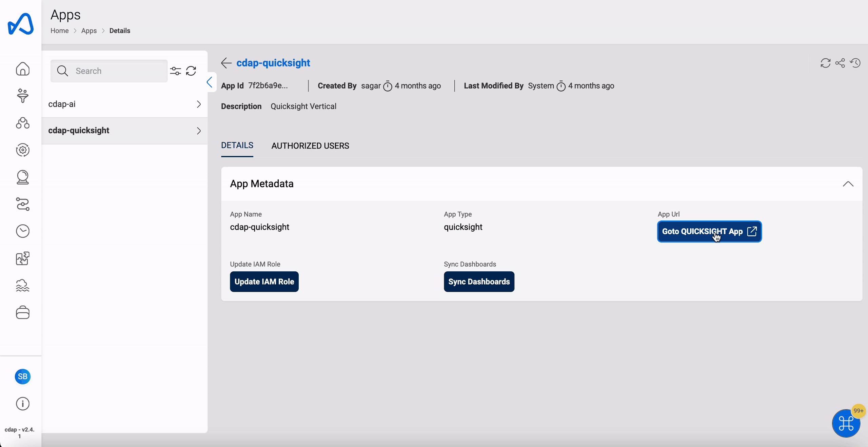Select the cdap-ai list item

coord(124,104)
